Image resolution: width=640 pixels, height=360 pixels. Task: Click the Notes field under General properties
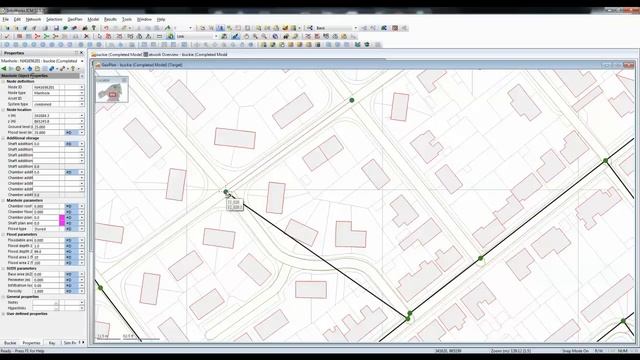(x=45, y=303)
